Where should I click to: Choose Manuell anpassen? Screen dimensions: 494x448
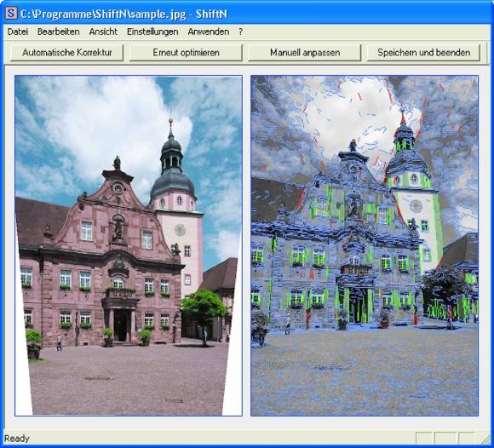pyautogui.click(x=305, y=53)
